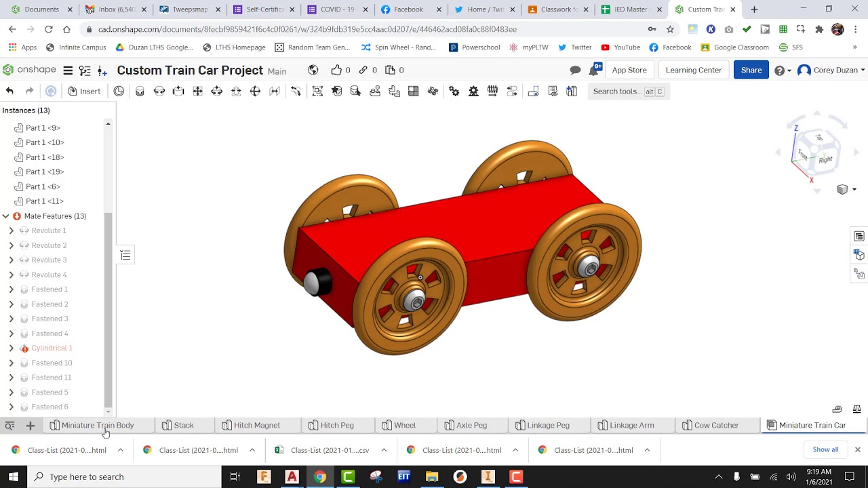
Task: Select Part 1 <18> in instances list
Action: click(x=45, y=157)
